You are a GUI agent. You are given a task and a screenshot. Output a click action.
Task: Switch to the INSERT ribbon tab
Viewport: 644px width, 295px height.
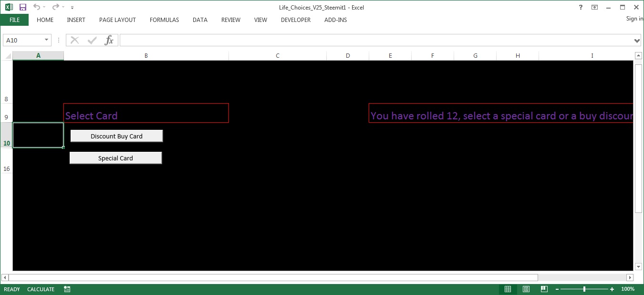pyautogui.click(x=76, y=20)
